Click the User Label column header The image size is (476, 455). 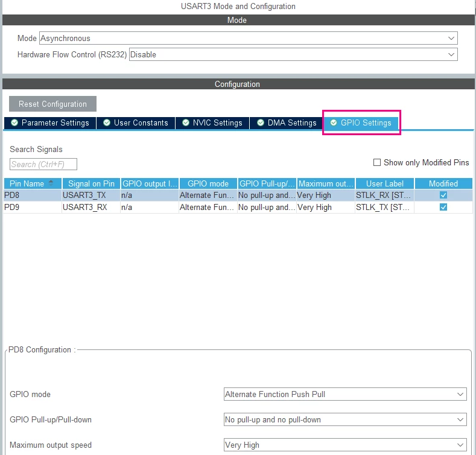385,184
